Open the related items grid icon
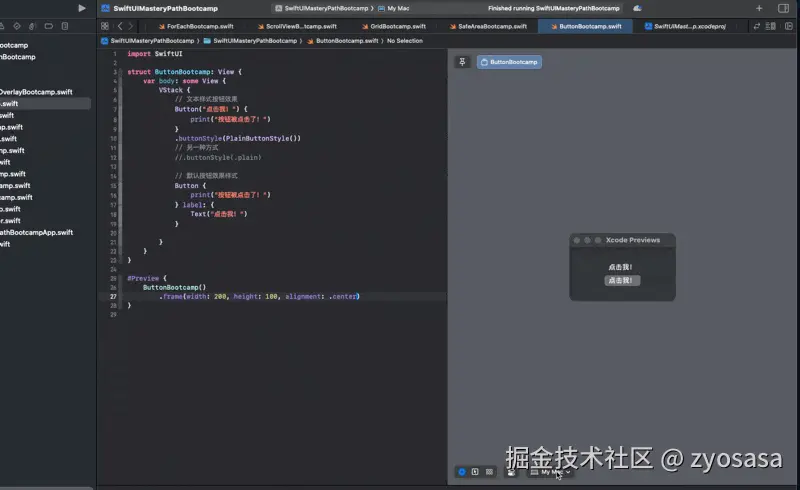The height and width of the screenshot is (490, 800). (x=105, y=26)
